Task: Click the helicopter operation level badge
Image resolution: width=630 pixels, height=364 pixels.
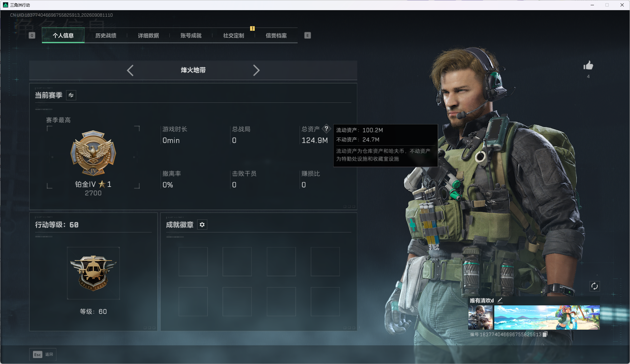Action: point(93,273)
